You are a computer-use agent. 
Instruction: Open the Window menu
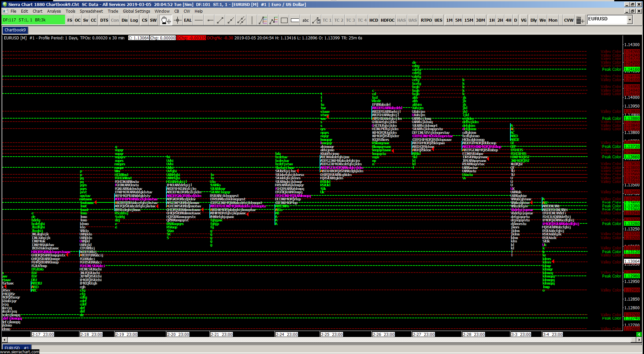(x=162, y=11)
